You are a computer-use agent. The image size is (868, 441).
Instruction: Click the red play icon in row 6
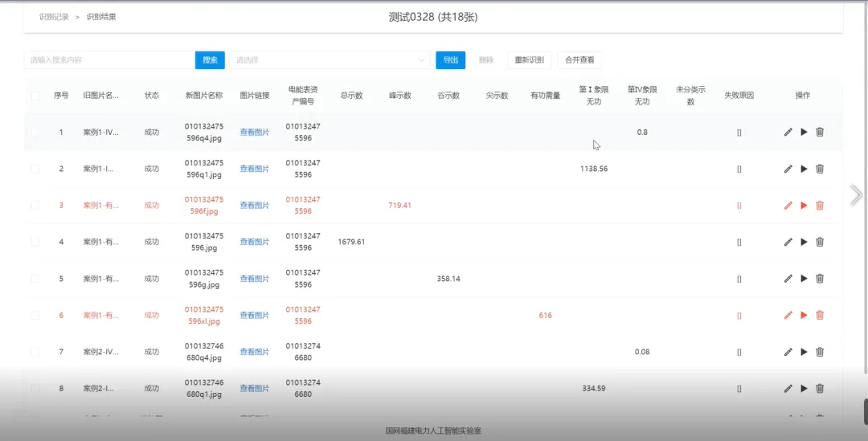tap(804, 316)
